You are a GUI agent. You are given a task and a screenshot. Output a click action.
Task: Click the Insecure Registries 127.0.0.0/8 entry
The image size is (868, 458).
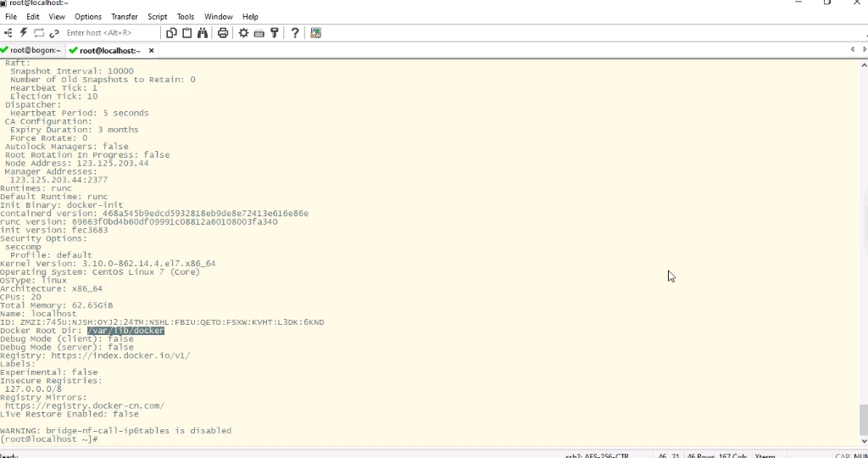click(33, 389)
